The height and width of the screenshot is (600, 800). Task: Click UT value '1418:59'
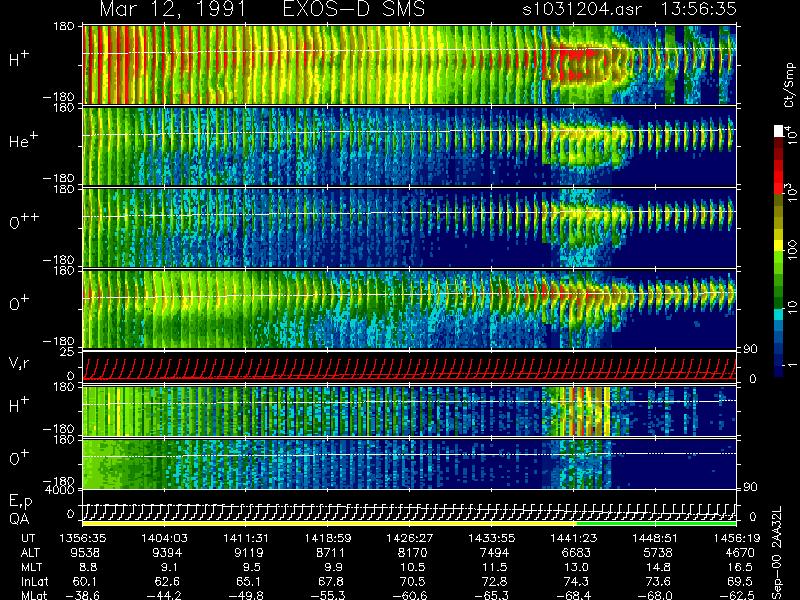[x=328, y=538]
